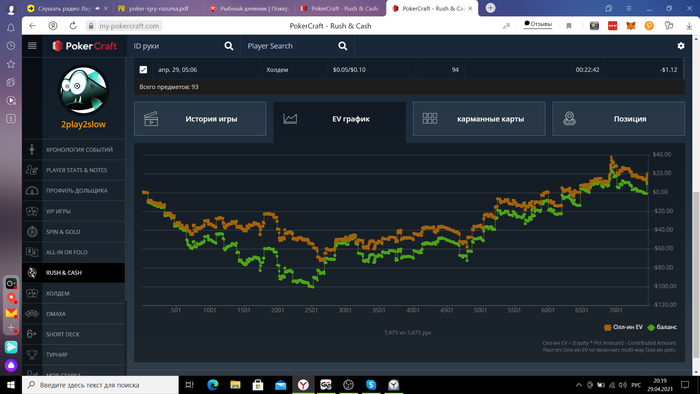Switch to Слушать радио browser tab

coord(67,8)
